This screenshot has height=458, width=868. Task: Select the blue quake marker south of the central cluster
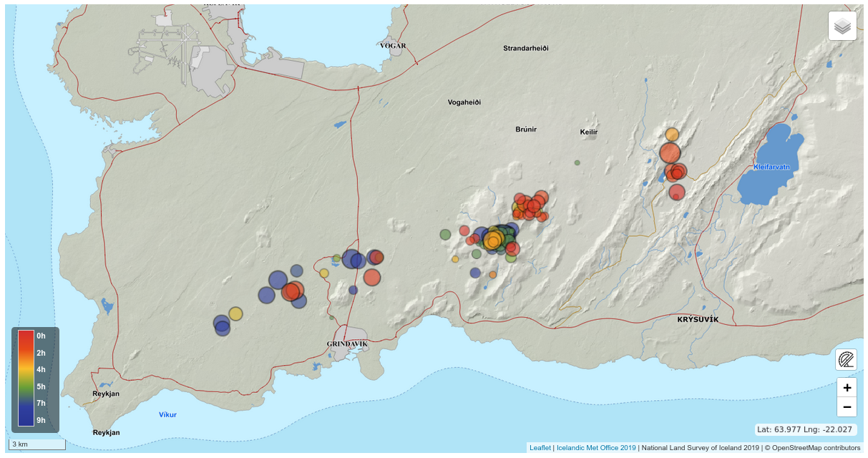point(475,273)
